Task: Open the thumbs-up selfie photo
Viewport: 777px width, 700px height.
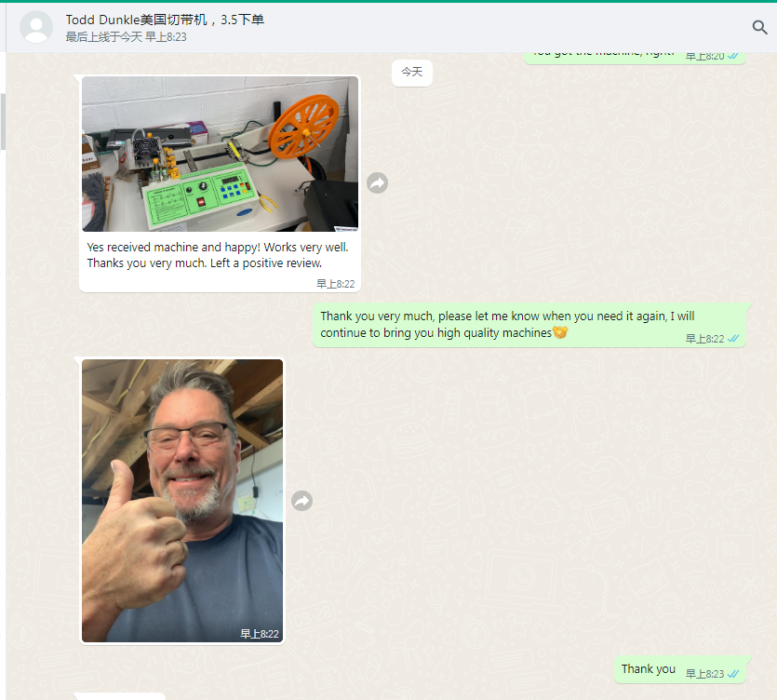Action: click(182, 501)
